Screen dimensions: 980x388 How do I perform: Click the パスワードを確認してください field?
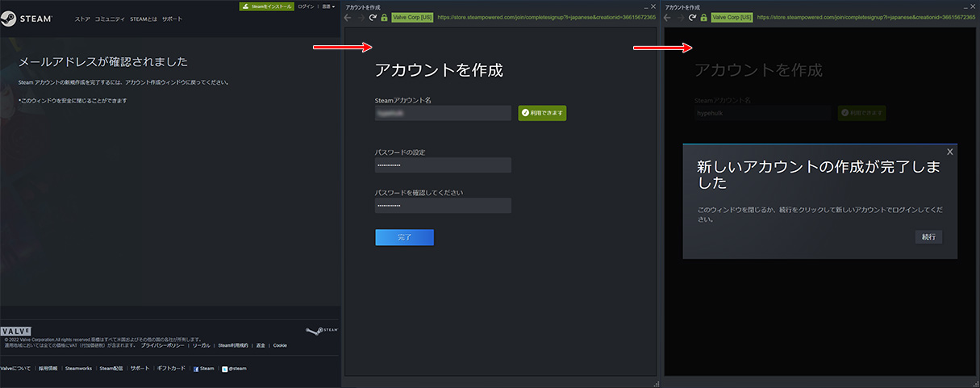tap(443, 205)
